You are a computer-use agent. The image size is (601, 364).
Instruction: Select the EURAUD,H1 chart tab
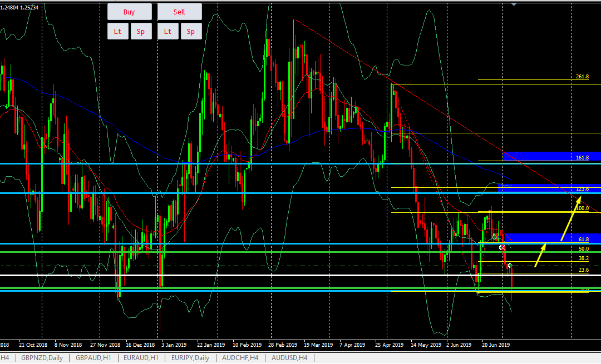tap(141, 358)
